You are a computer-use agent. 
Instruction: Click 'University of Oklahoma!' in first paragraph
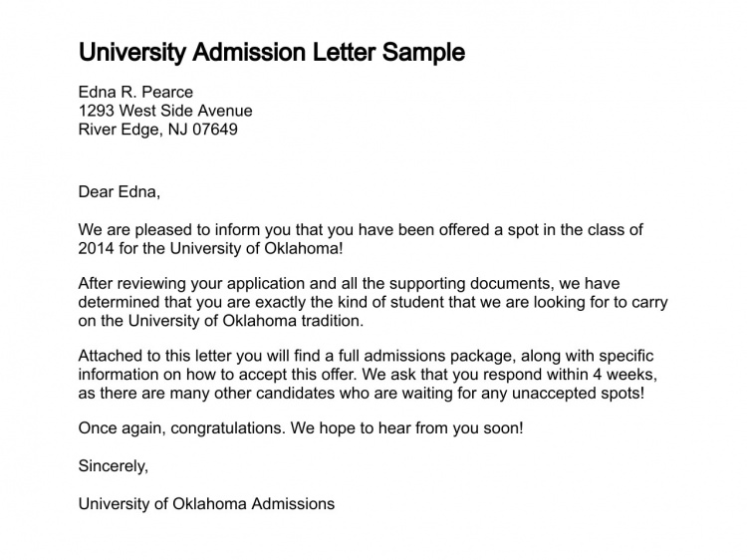(256, 248)
